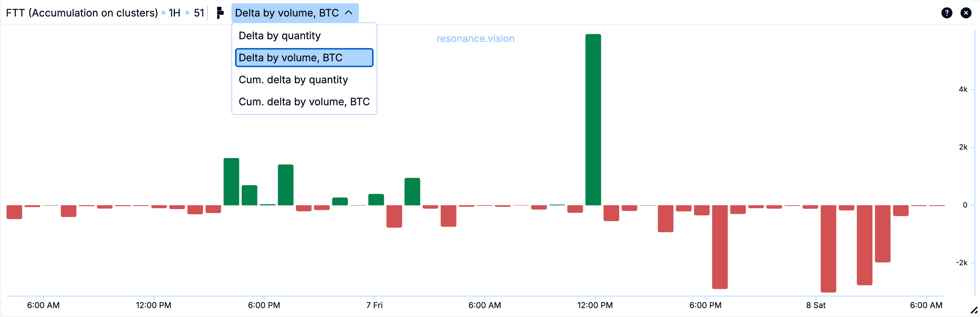
Task: Close the FTT chart panel
Action: pos(966,13)
